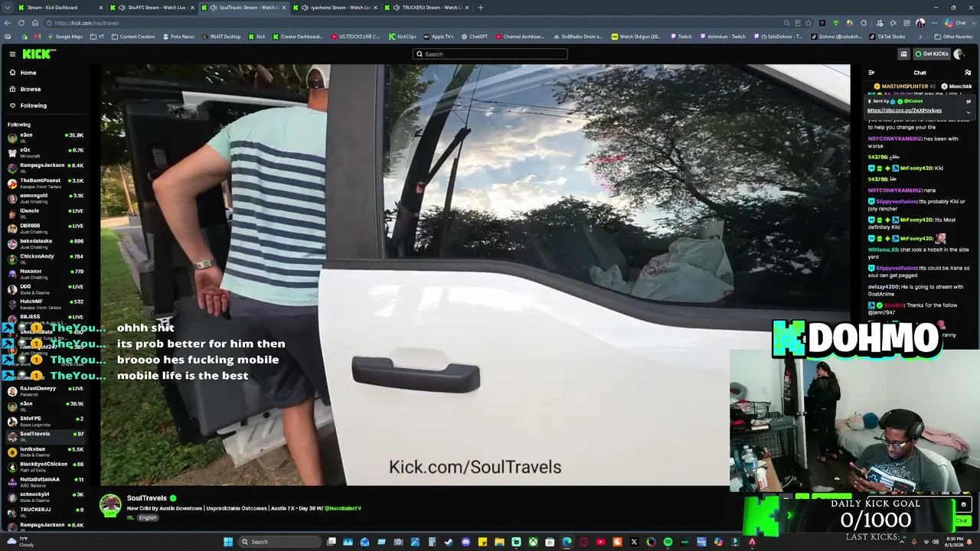
Task: Open TheBurntPeanut channel in sidebar
Action: [46, 183]
